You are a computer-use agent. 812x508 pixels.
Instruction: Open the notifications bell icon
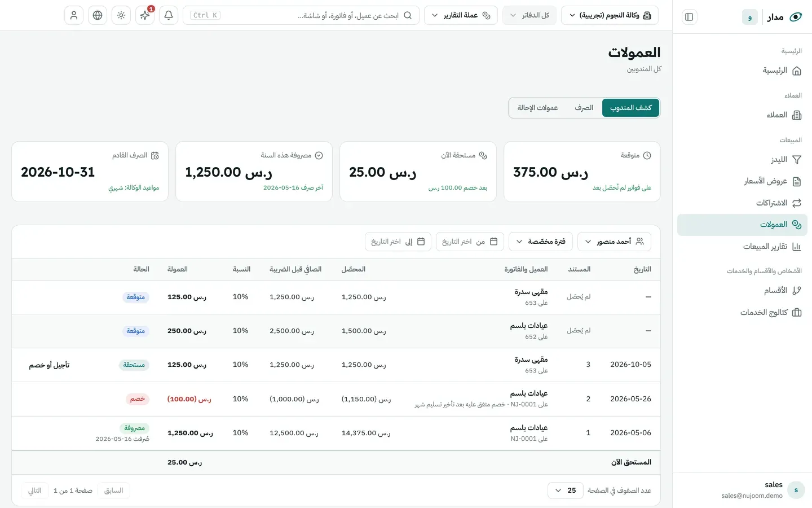click(x=169, y=15)
